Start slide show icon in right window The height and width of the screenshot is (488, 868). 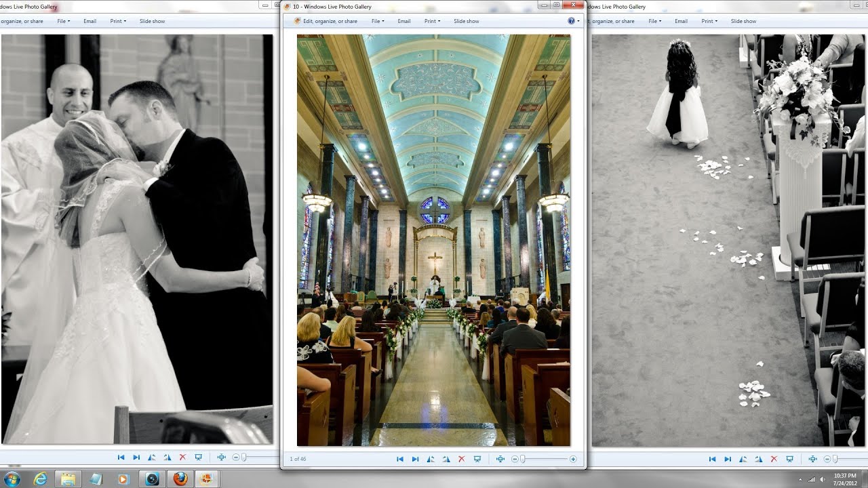coord(789,459)
